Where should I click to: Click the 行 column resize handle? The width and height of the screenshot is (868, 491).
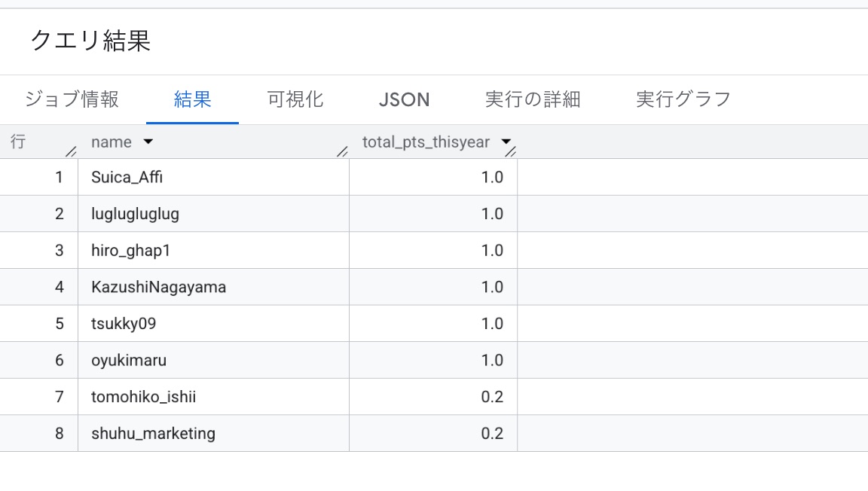click(x=71, y=151)
